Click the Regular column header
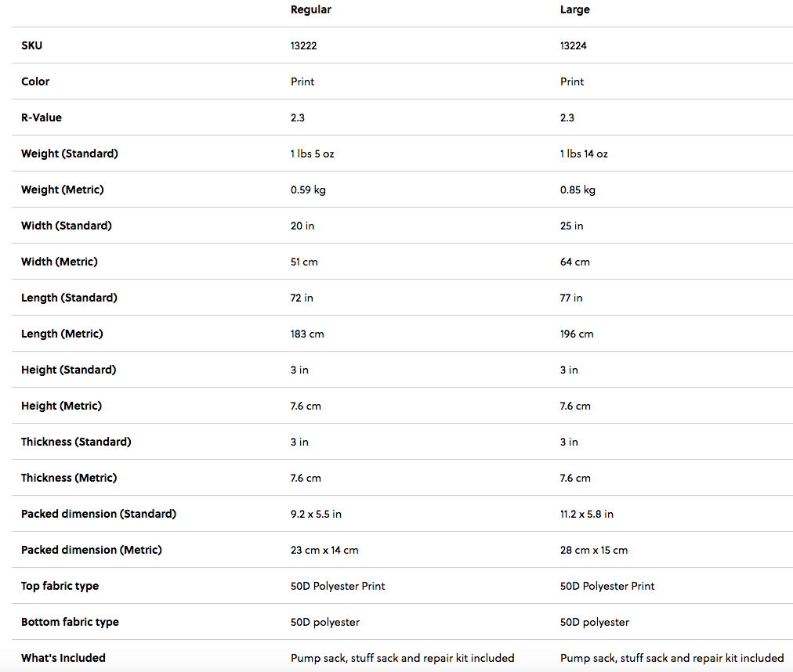The image size is (793, 672). point(310,9)
